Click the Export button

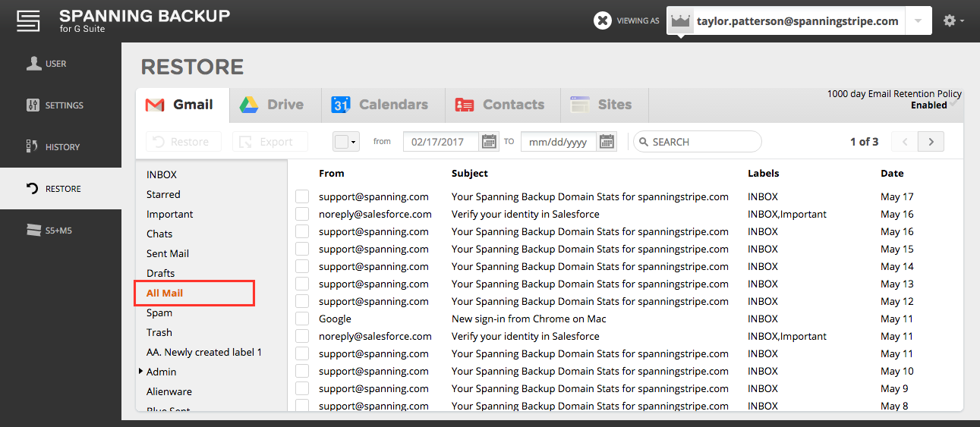pos(269,142)
